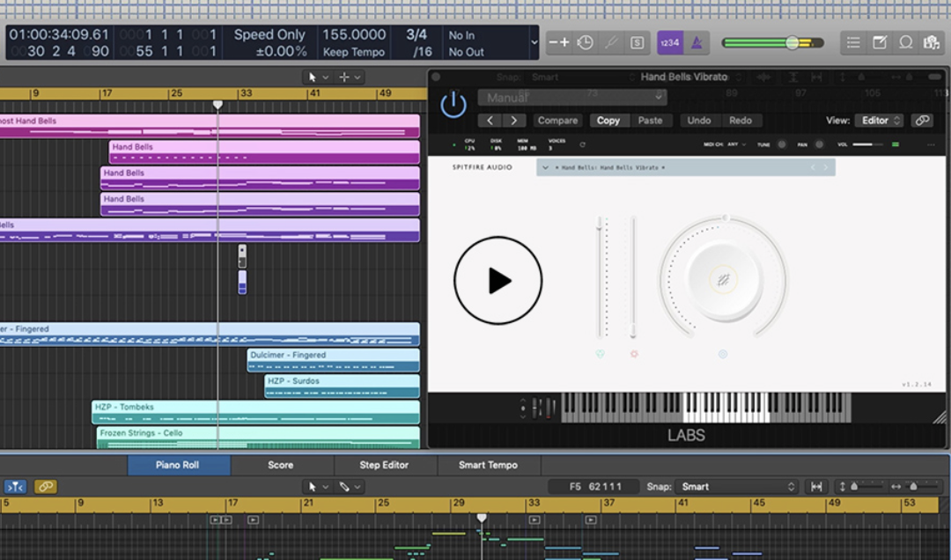951x560 pixels.
Task: Open the Note Pads panel
Action: pyautogui.click(x=880, y=42)
